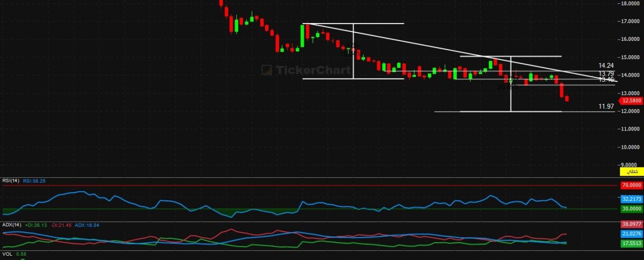
Task: Select the ADX(14) indicator title
Action: (11, 225)
